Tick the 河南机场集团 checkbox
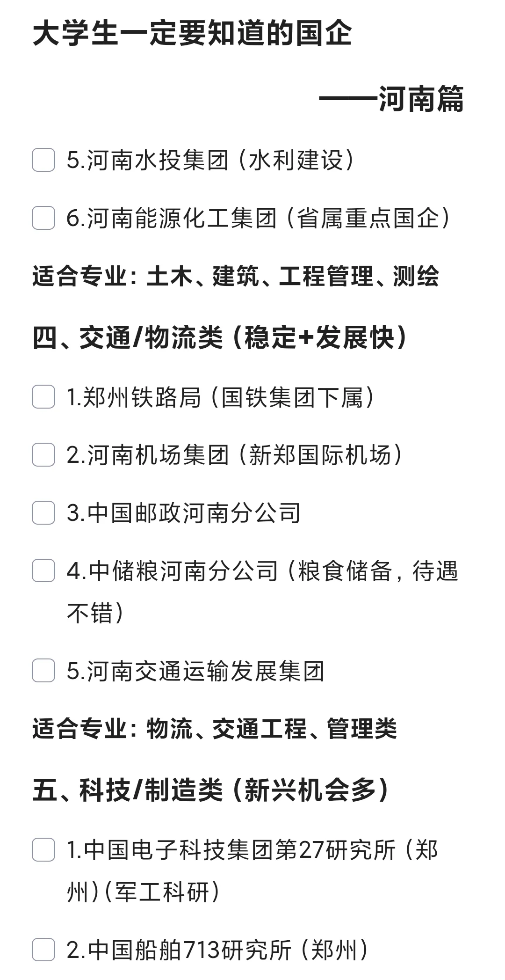The width and height of the screenshot is (505, 980). click(x=43, y=455)
